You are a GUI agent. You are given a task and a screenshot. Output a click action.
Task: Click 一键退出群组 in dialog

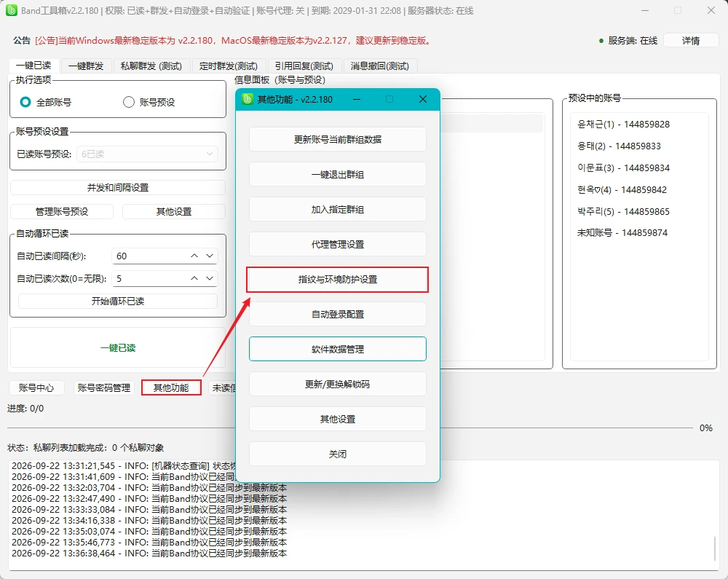(338, 175)
